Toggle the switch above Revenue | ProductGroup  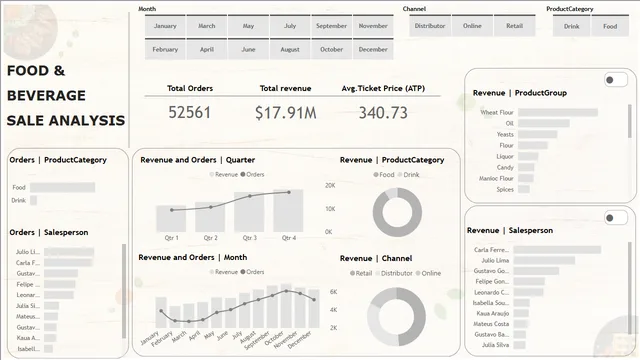(616, 80)
